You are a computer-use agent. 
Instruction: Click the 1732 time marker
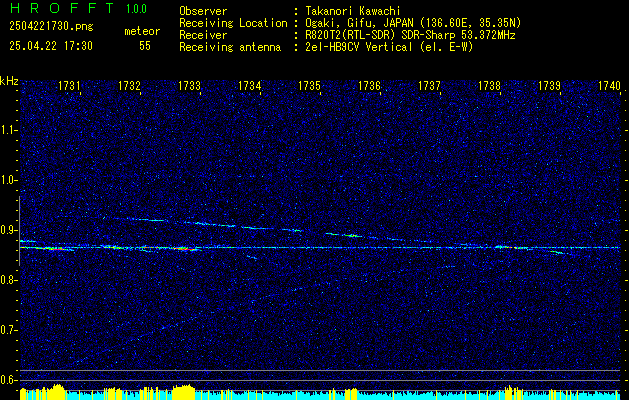(x=129, y=85)
